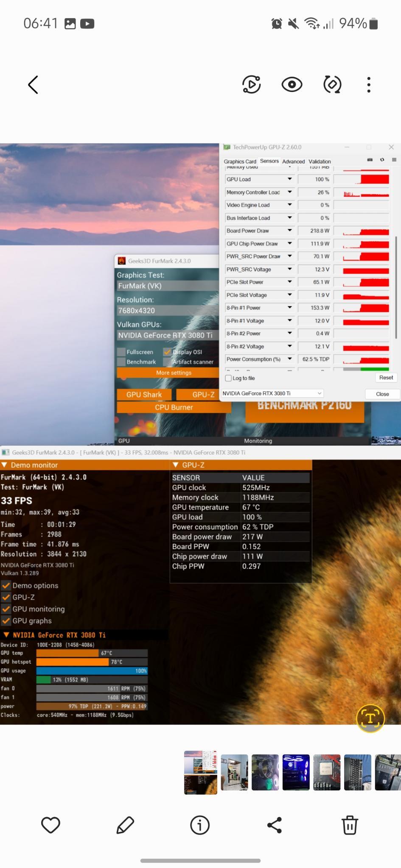Click the GPU Load red history graph

pos(362,179)
